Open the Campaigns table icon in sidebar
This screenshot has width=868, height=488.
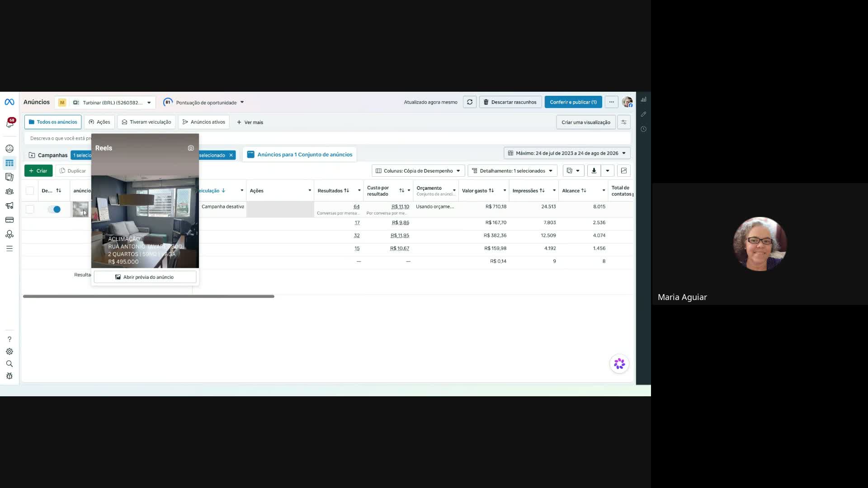click(x=9, y=163)
